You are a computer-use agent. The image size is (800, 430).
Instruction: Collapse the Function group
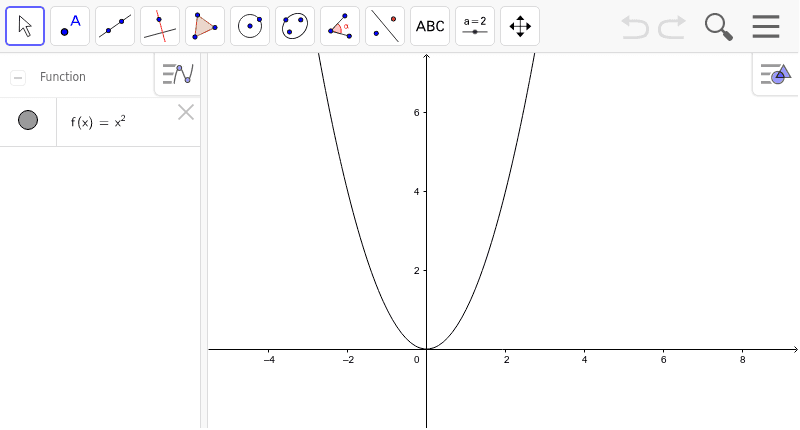pyautogui.click(x=18, y=78)
